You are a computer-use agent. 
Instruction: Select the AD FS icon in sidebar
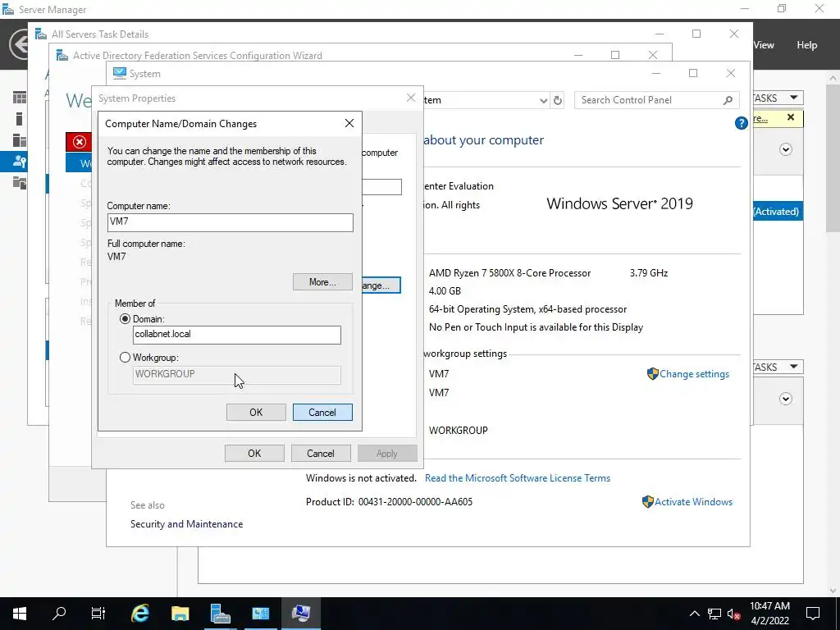20,162
